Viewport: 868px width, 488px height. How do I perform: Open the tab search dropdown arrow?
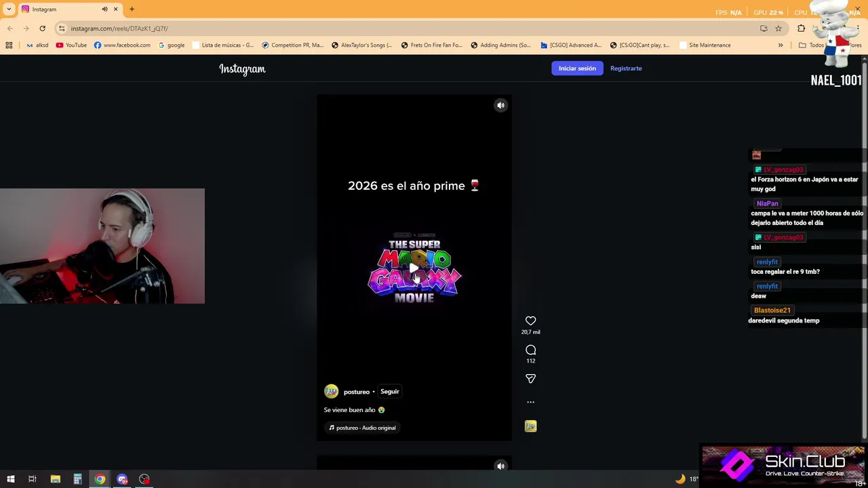(10, 9)
